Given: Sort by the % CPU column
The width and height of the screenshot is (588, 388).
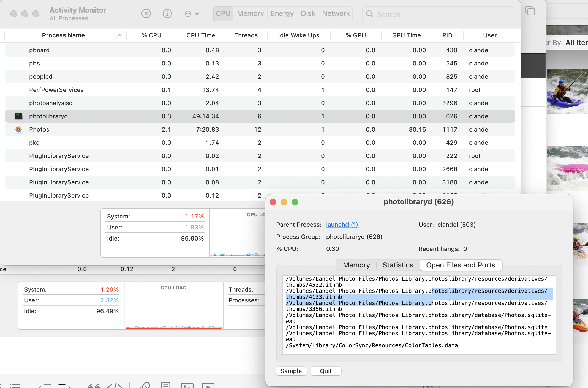Looking at the screenshot, I should 151,35.
